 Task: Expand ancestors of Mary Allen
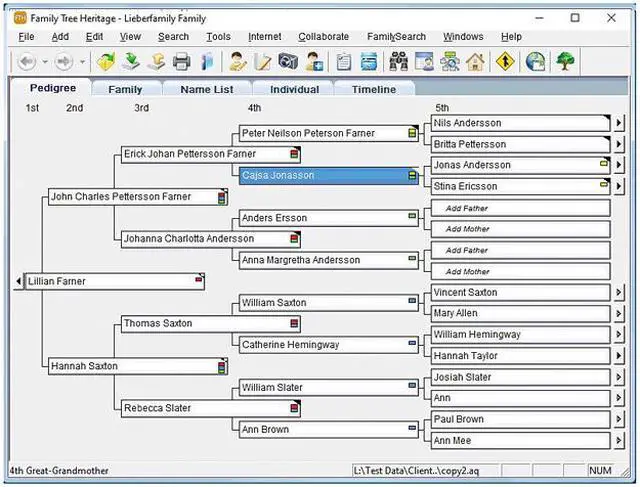pyautogui.click(x=619, y=313)
